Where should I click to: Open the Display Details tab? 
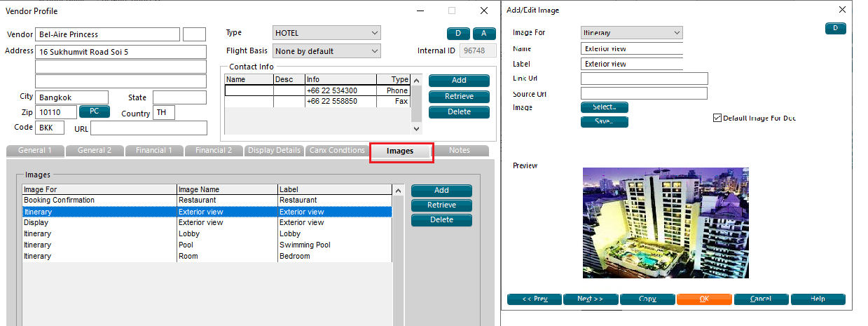pos(274,150)
